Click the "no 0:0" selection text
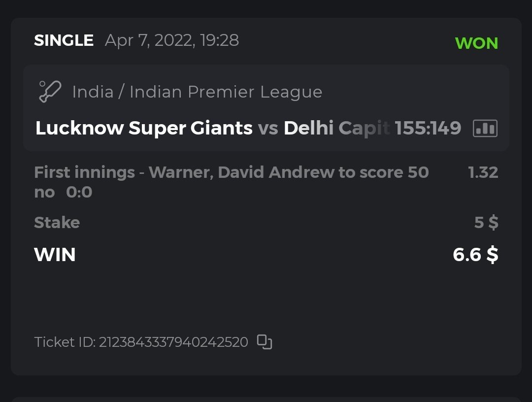The height and width of the screenshot is (402, 532). tap(63, 192)
